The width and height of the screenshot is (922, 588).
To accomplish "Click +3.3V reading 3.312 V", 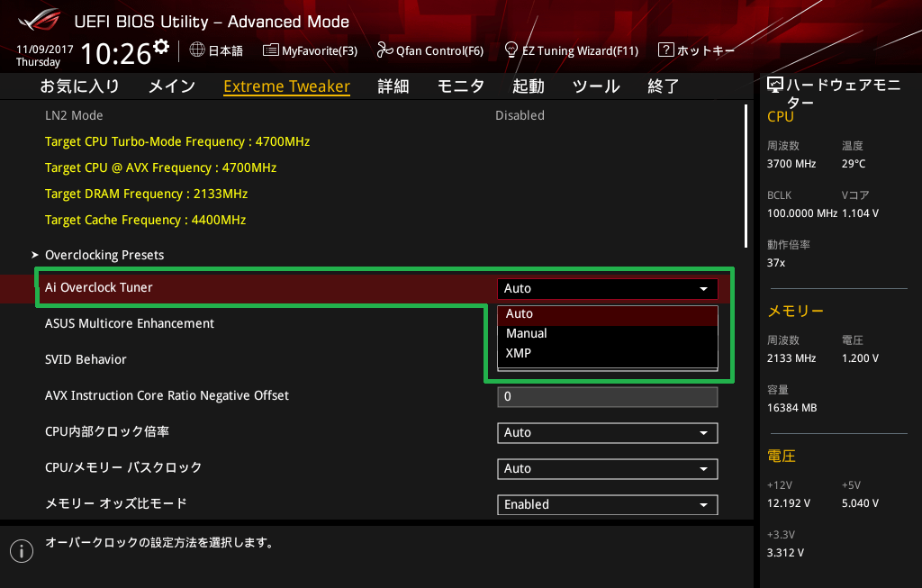I will point(785,553).
